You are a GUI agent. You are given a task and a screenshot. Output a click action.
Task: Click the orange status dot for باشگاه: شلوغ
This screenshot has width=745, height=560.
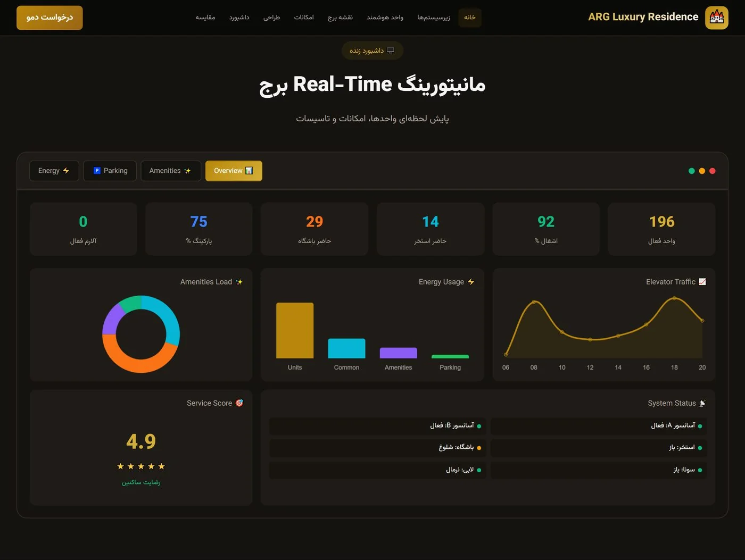(x=479, y=448)
